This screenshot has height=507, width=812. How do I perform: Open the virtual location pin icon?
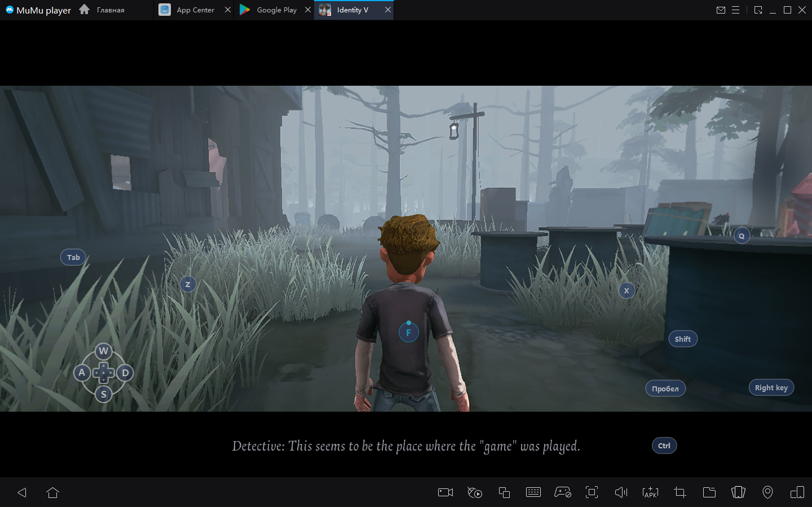[767, 492]
